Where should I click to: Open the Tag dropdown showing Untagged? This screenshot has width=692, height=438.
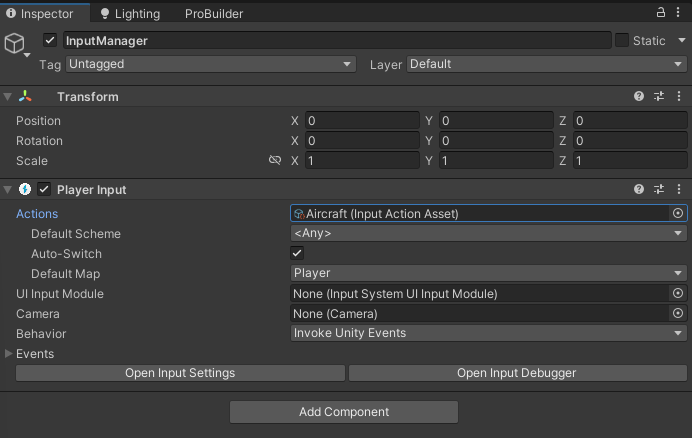[x=211, y=64]
